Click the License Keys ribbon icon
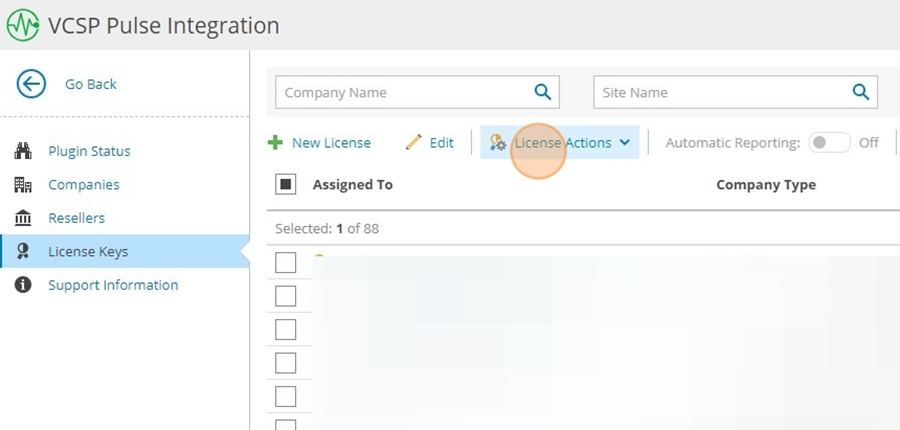This screenshot has height=430, width=900. pyautogui.click(x=23, y=251)
